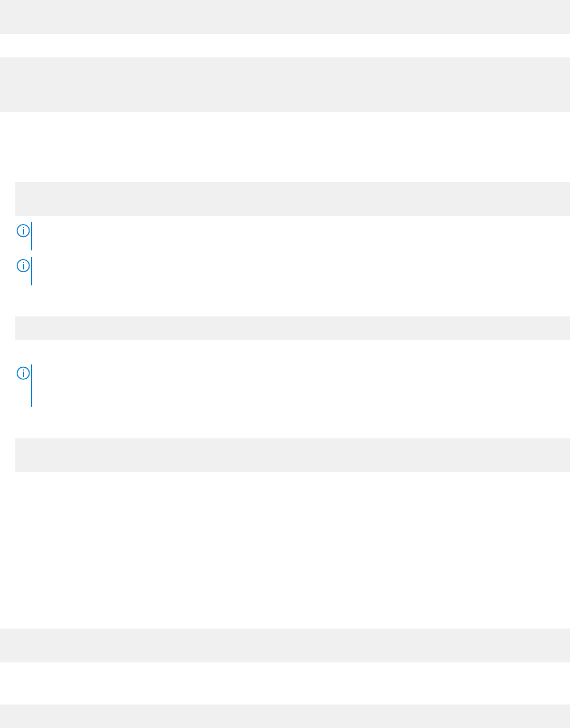Click the gray block below the large blank area
Viewport: 570px width, 728px height.
pos(285,645)
